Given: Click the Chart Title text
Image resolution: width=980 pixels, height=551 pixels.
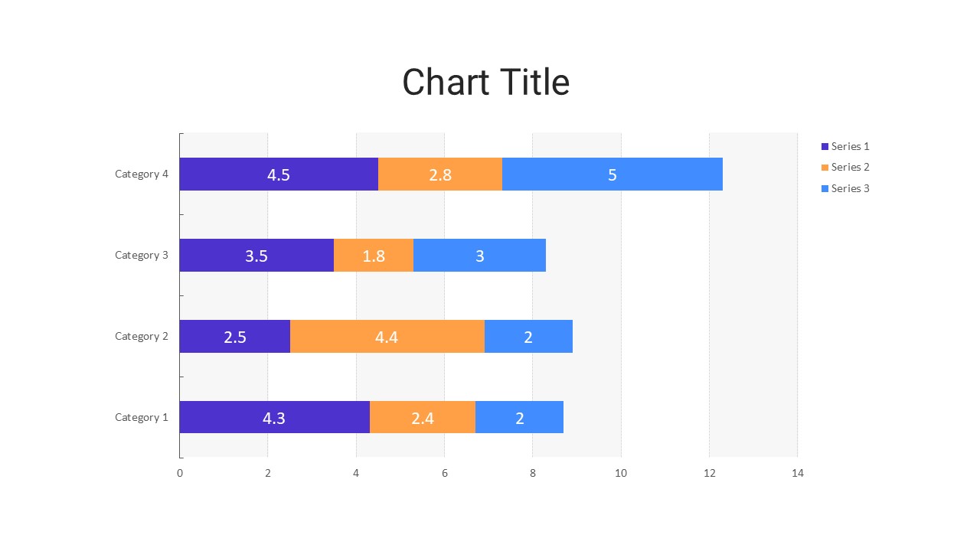Looking at the screenshot, I should pyautogui.click(x=485, y=83).
